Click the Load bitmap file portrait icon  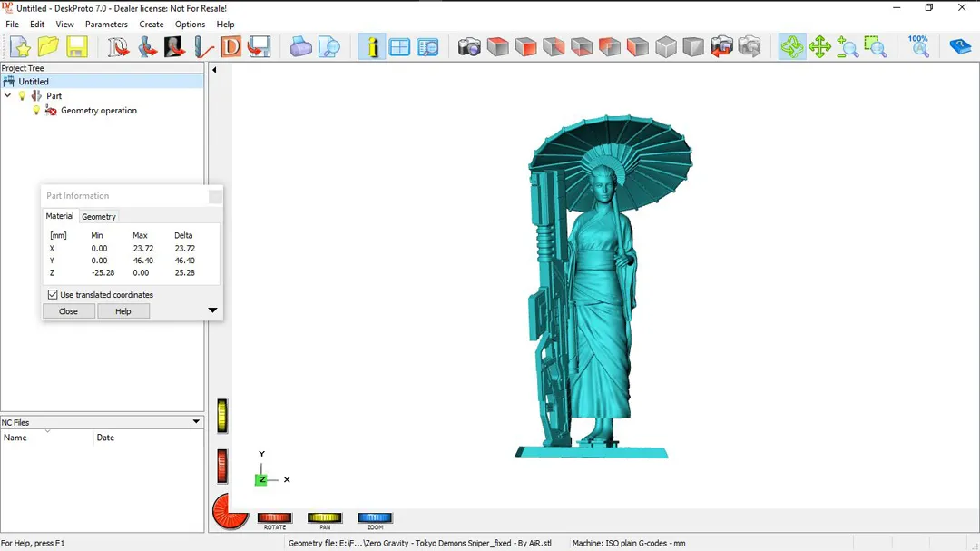click(174, 47)
